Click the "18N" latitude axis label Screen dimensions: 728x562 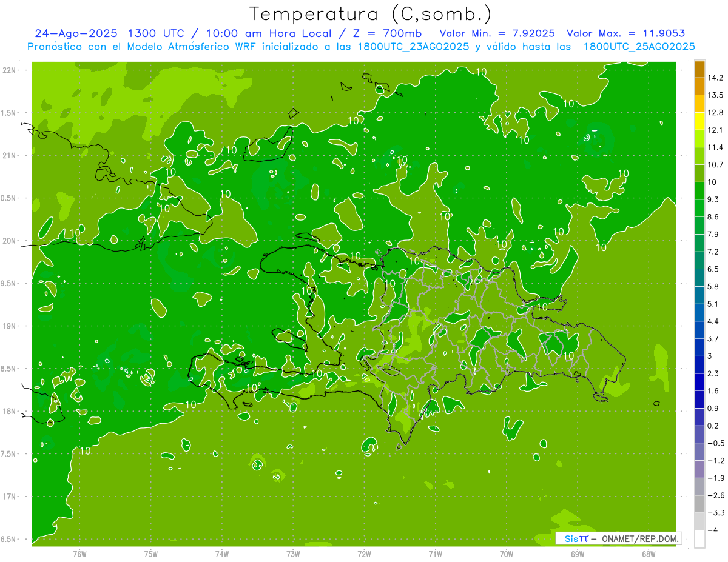click(10, 411)
